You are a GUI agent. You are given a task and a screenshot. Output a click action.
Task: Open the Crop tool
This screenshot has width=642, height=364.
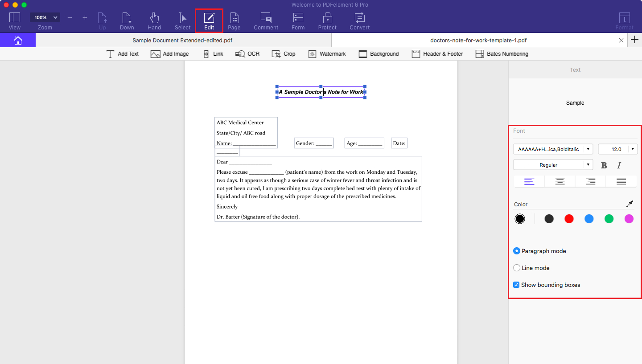pos(284,53)
